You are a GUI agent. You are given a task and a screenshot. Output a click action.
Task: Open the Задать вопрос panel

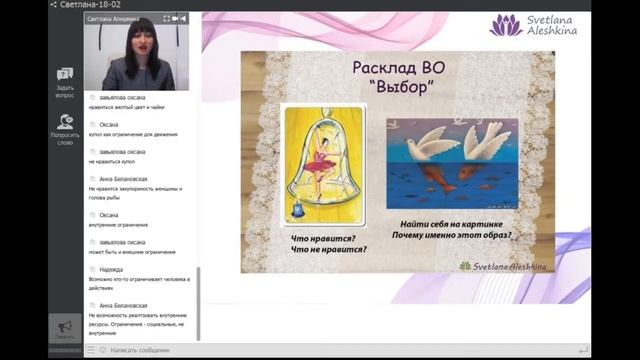[x=65, y=83]
